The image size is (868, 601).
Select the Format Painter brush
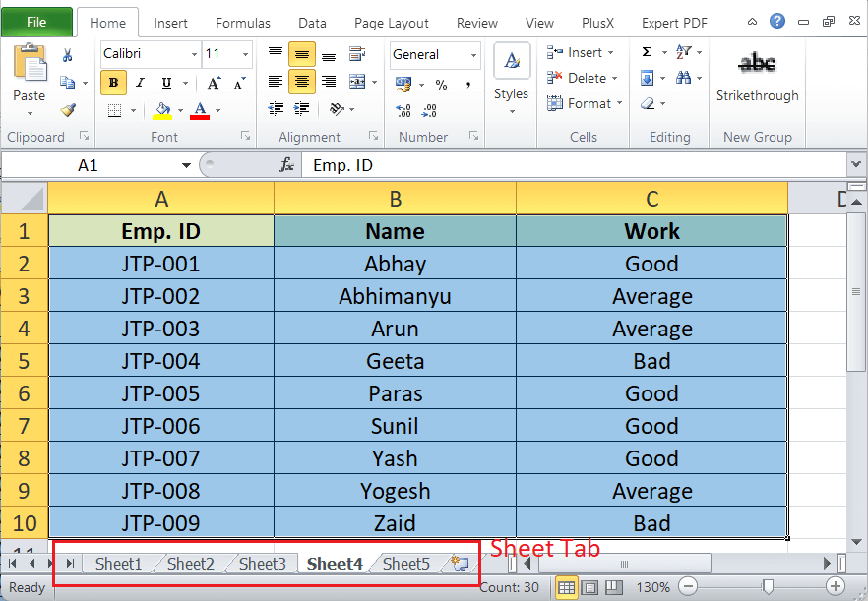(x=68, y=110)
